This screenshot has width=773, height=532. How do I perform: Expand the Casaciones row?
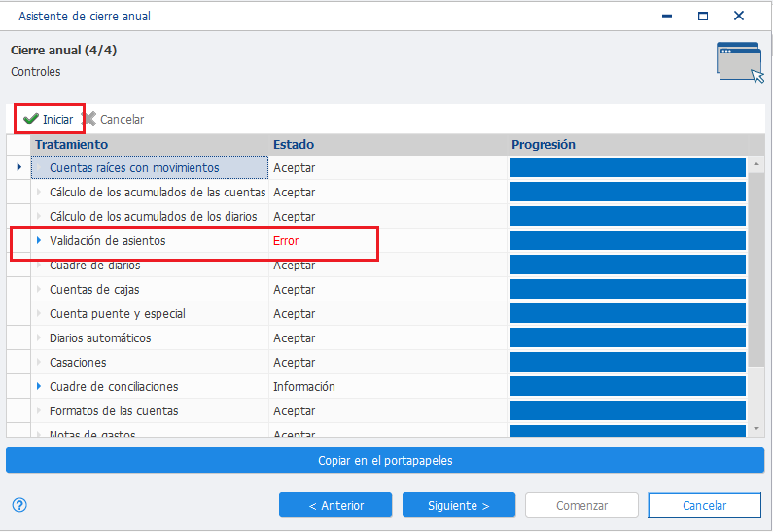tap(39, 363)
